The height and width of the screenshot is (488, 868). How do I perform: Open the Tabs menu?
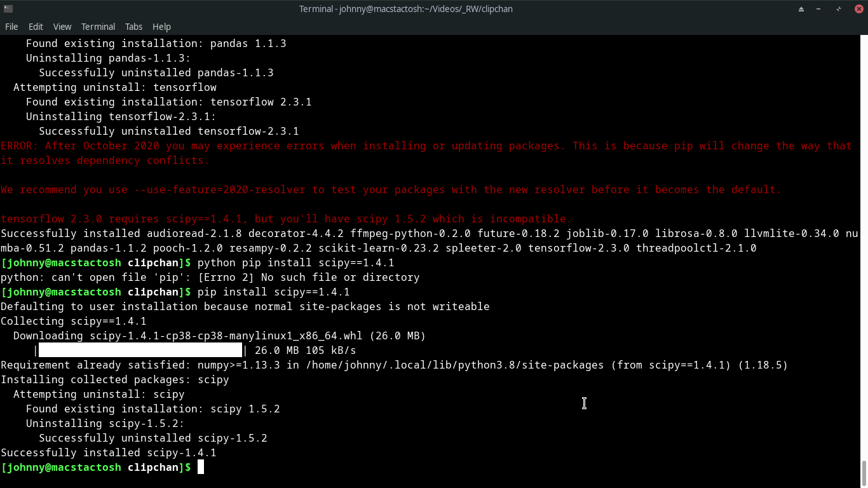[x=133, y=27]
